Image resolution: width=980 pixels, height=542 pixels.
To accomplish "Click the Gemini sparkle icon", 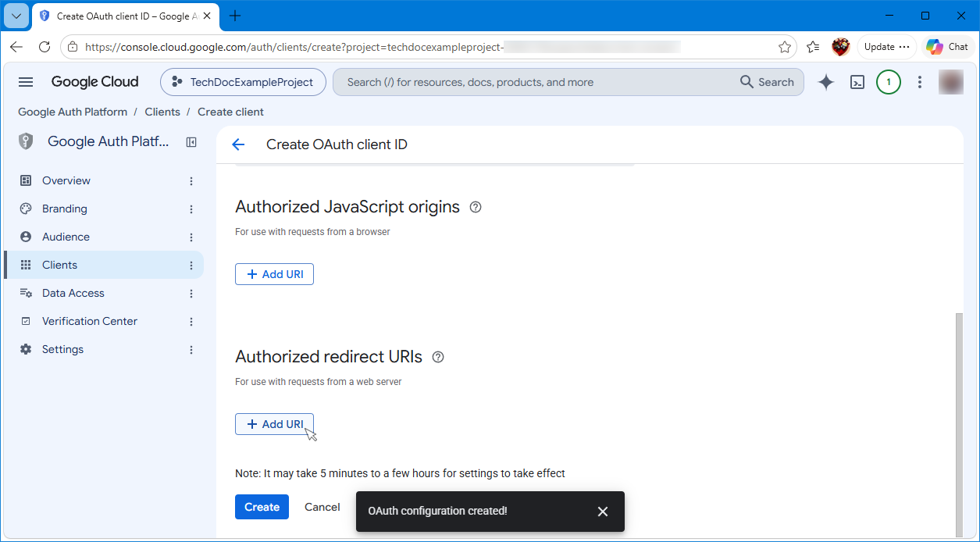I will 826,82.
